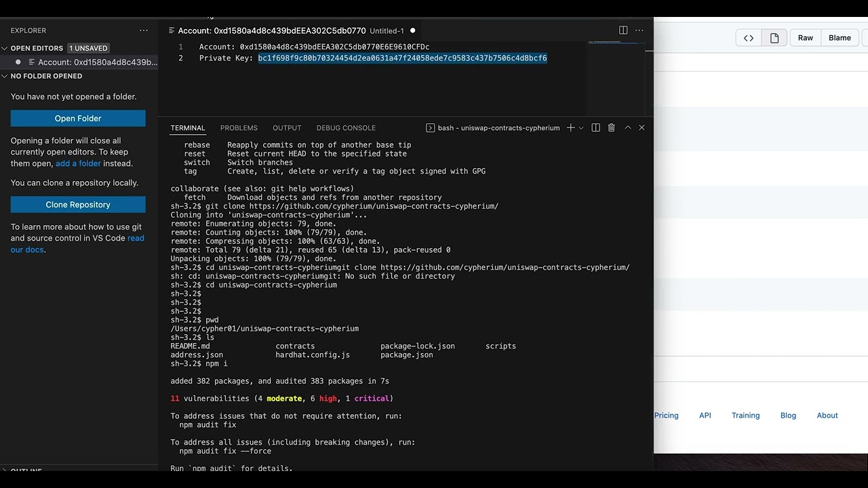
Task: Click the unsaved dot on editor tab
Action: coord(412,30)
